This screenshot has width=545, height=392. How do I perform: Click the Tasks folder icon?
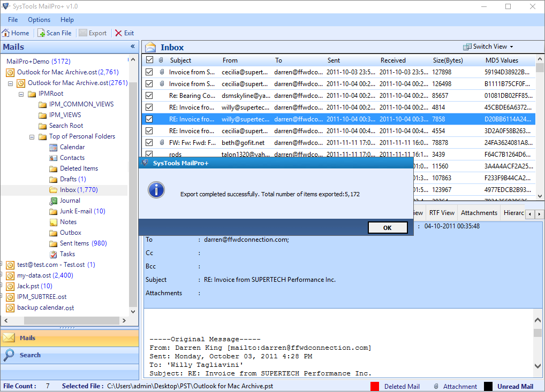53,254
